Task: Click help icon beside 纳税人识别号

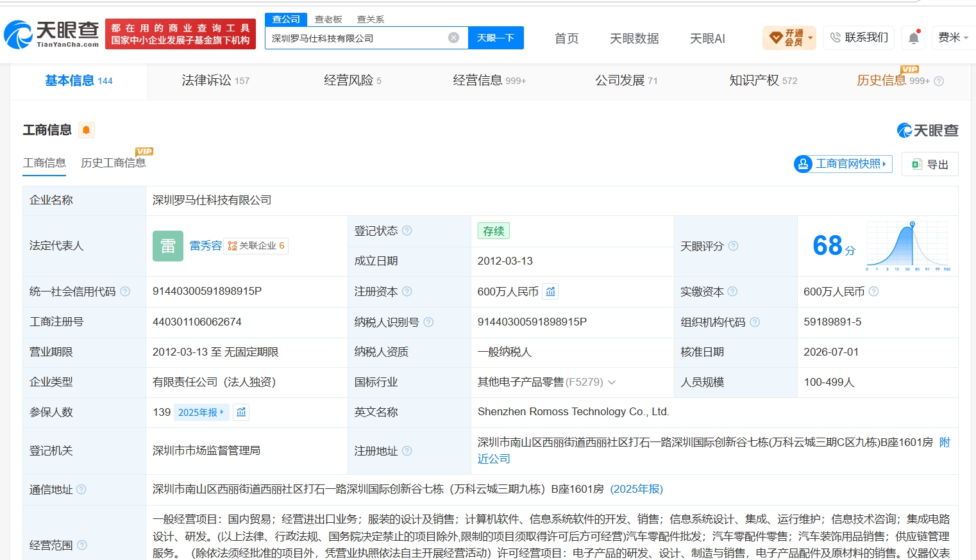Action: [428, 322]
